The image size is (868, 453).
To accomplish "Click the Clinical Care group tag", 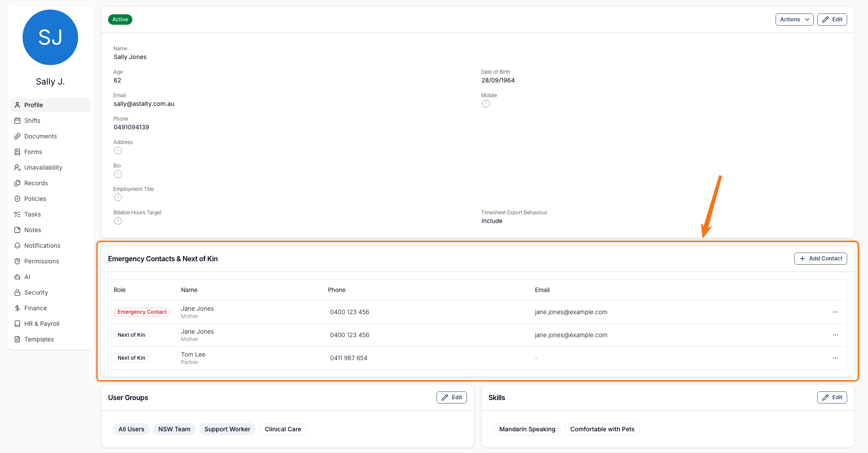I will pos(283,429).
